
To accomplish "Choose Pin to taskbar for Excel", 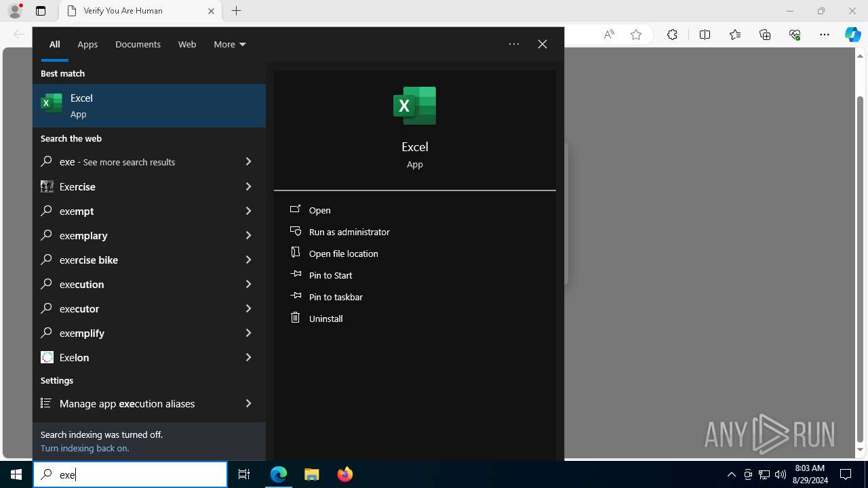I will pos(336,297).
